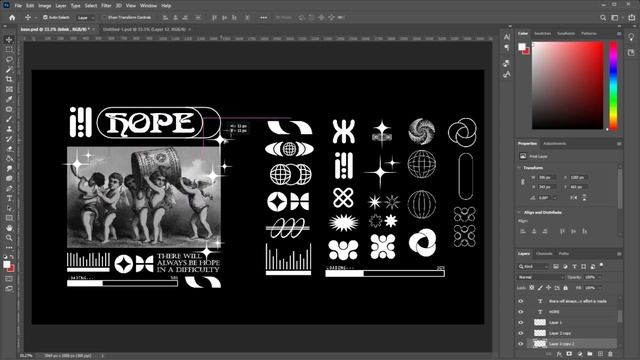Select the Pen tool
Image resolution: width=640 pixels, height=360 pixels.
[9, 189]
